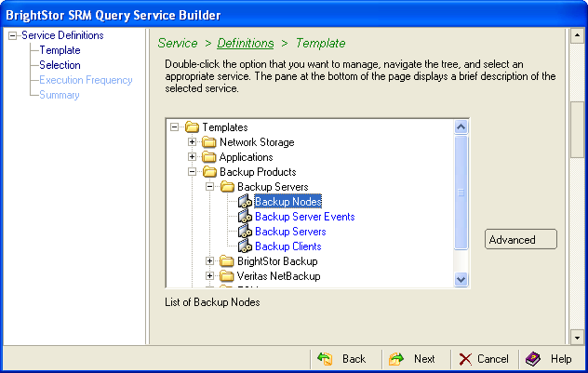588x373 pixels.
Task: Expand the Network Storage node
Action: [192, 141]
